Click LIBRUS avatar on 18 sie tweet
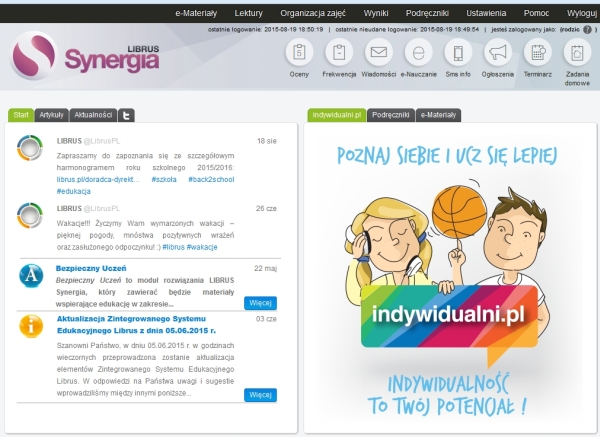 coord(30,148)
